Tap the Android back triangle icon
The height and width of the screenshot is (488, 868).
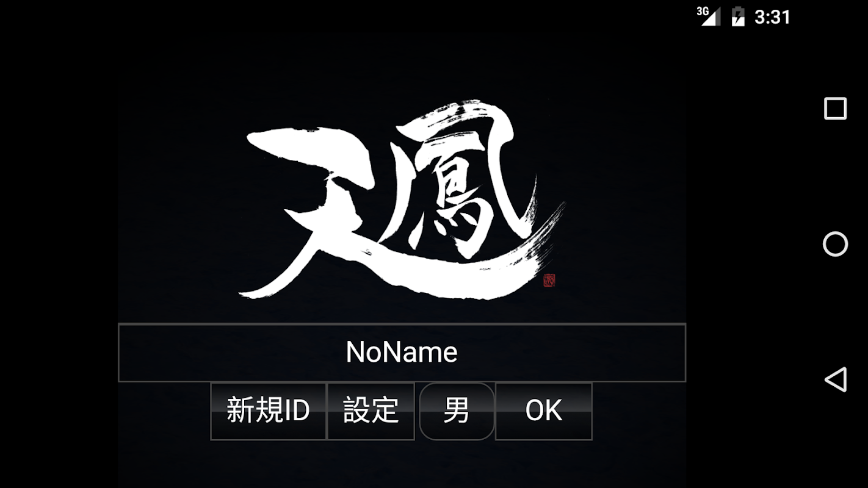835,379
